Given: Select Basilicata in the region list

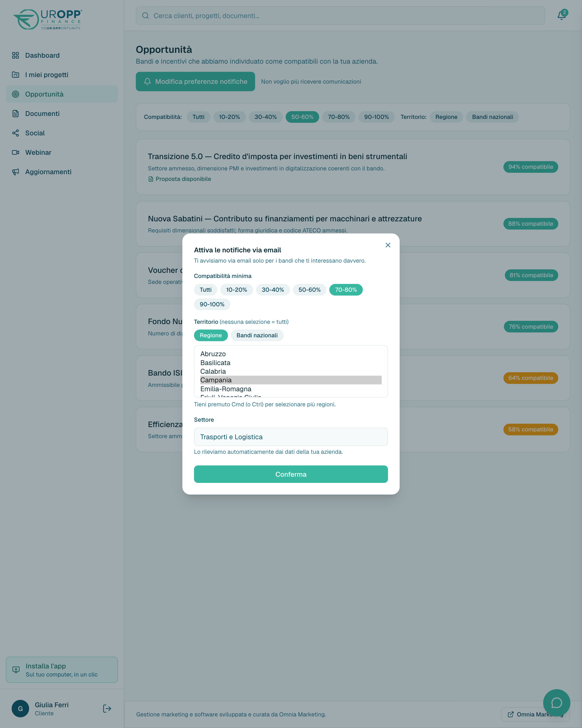Looking at the screenshot, I should [291, 363].
